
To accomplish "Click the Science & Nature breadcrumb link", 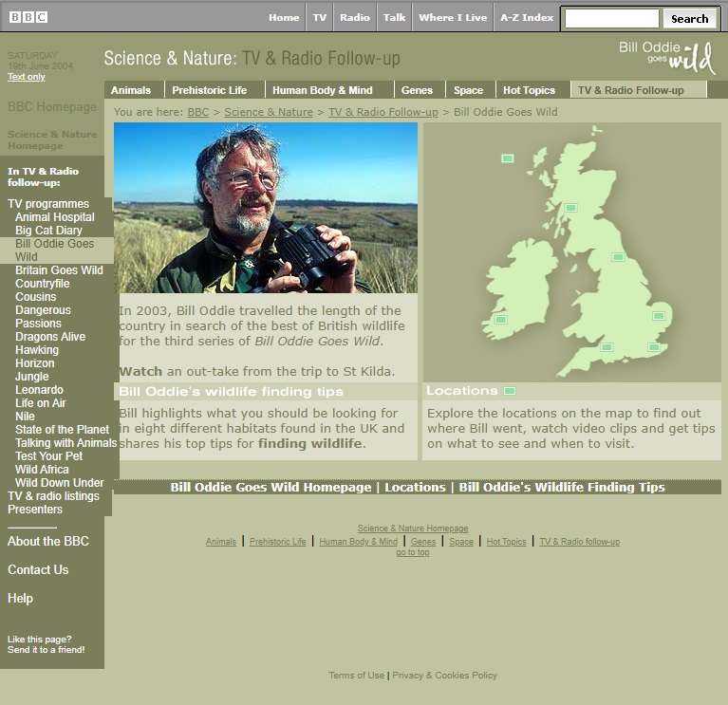I will point(269,112).
